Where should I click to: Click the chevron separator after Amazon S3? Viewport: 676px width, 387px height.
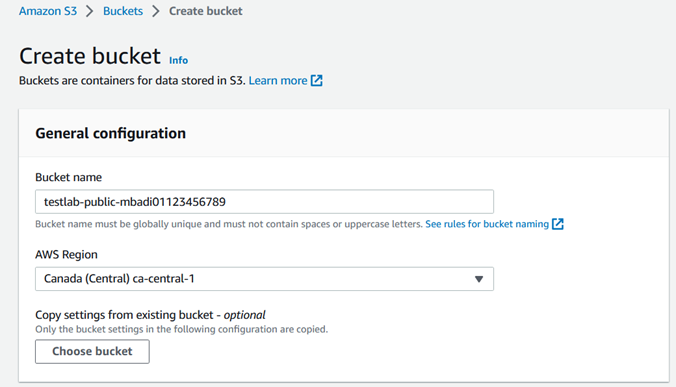(x=90, y=11)
